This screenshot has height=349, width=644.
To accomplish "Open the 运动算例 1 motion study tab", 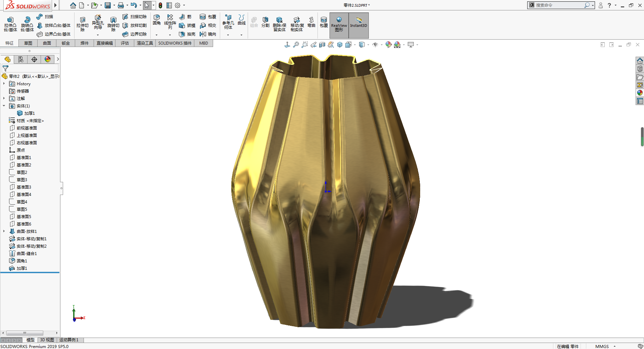I will (69, 340).
